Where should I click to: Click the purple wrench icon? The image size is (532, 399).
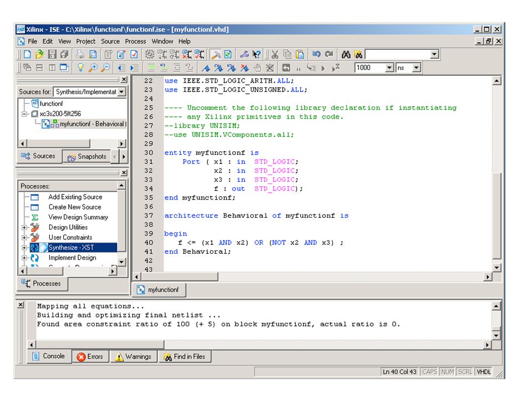coord(244,54)
